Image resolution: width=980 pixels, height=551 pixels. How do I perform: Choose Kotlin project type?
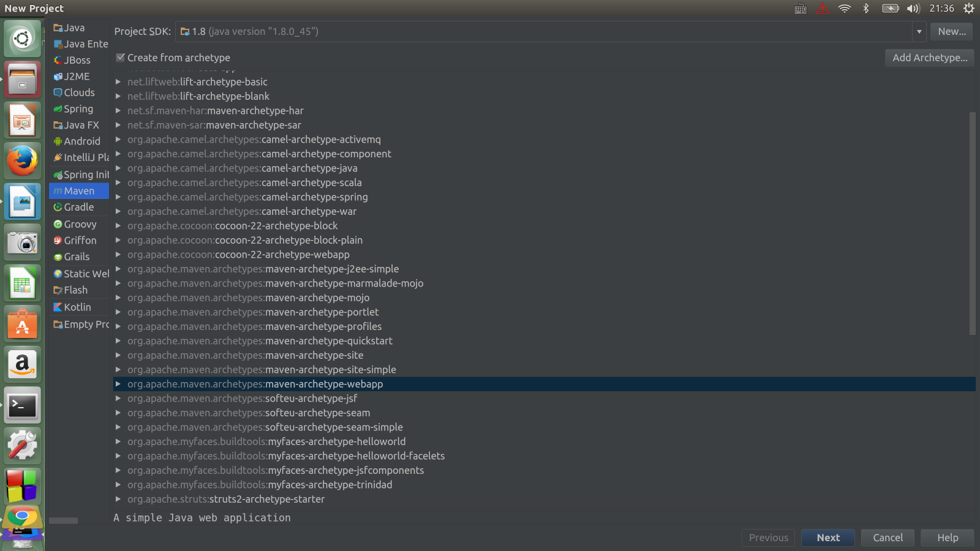point(79,307)
